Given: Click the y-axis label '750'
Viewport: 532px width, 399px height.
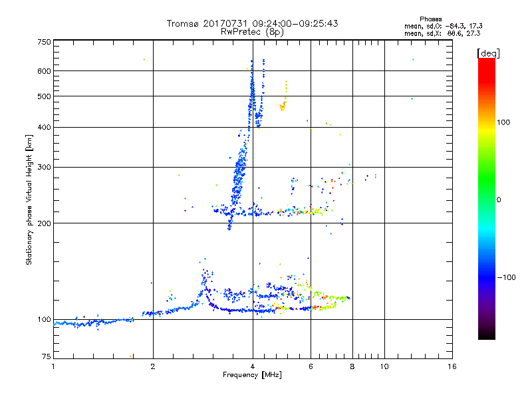Looking at the screenshot, I should pyautogui.click(x=44, y=42).
